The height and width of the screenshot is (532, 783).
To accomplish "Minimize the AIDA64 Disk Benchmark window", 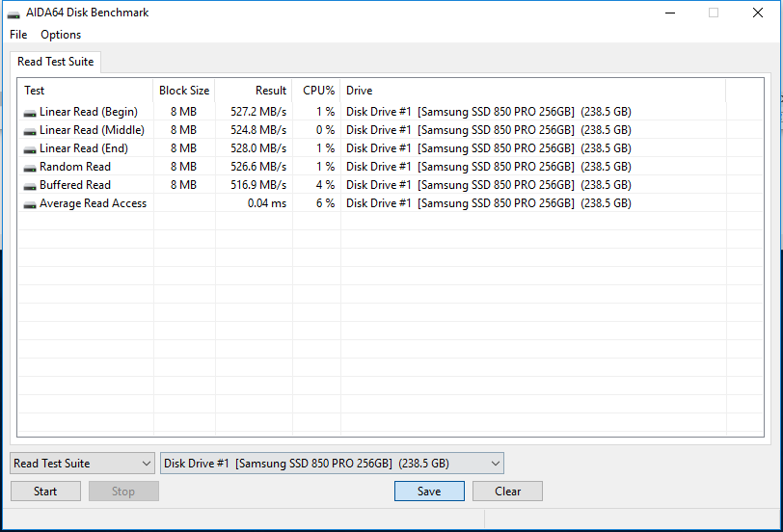I will coord(670,13).
